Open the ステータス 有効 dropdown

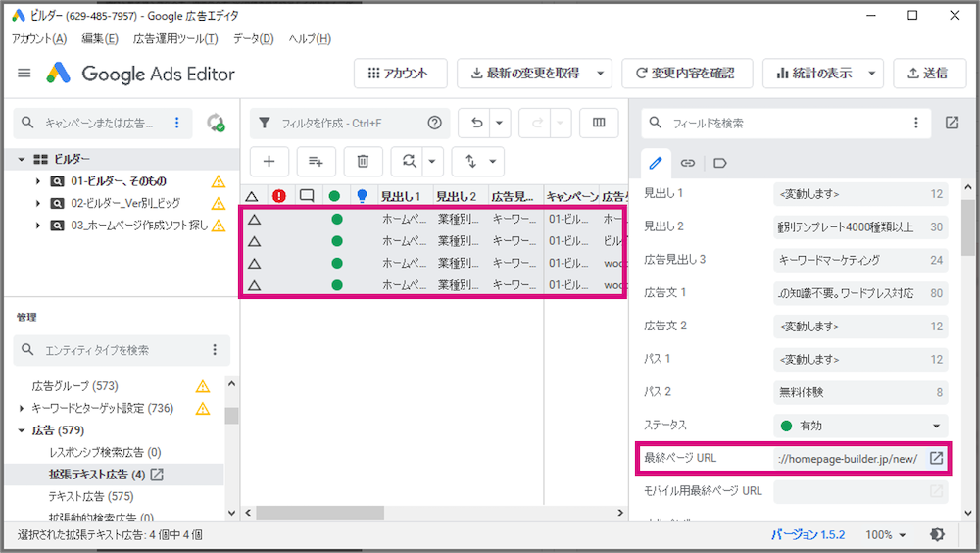point(860,426)
